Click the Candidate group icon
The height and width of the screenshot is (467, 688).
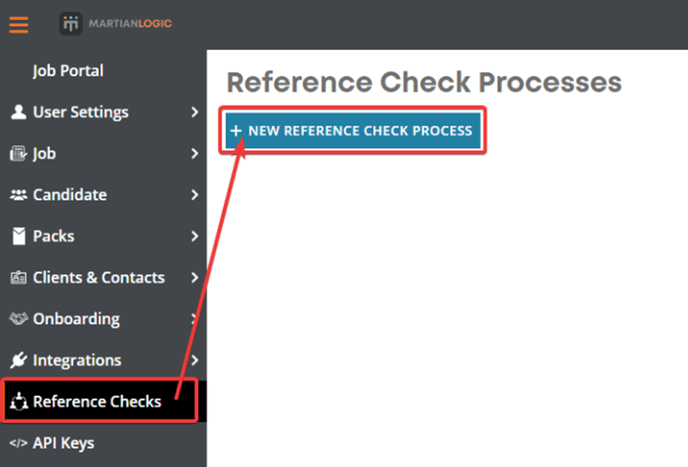coord(18,195)
